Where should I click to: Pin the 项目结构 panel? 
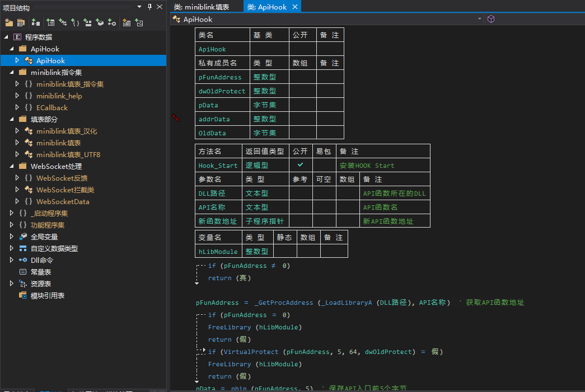(x=149, y=7)
